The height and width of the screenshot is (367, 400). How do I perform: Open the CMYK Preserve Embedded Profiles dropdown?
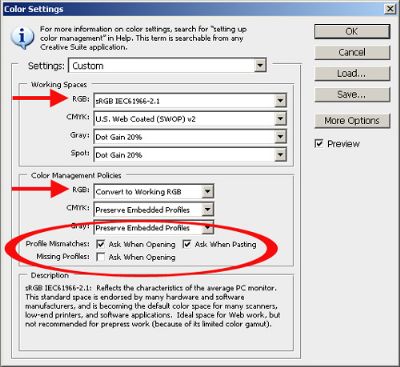coord(208,210)
